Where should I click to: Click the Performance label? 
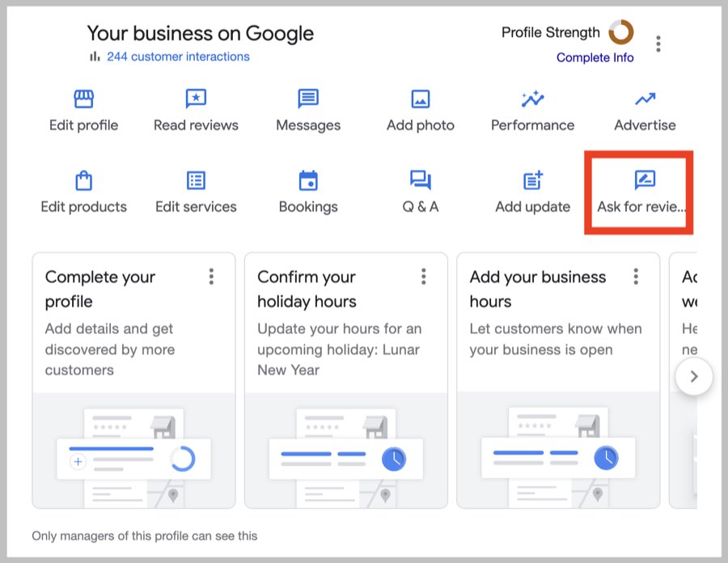tap(532, 125)
